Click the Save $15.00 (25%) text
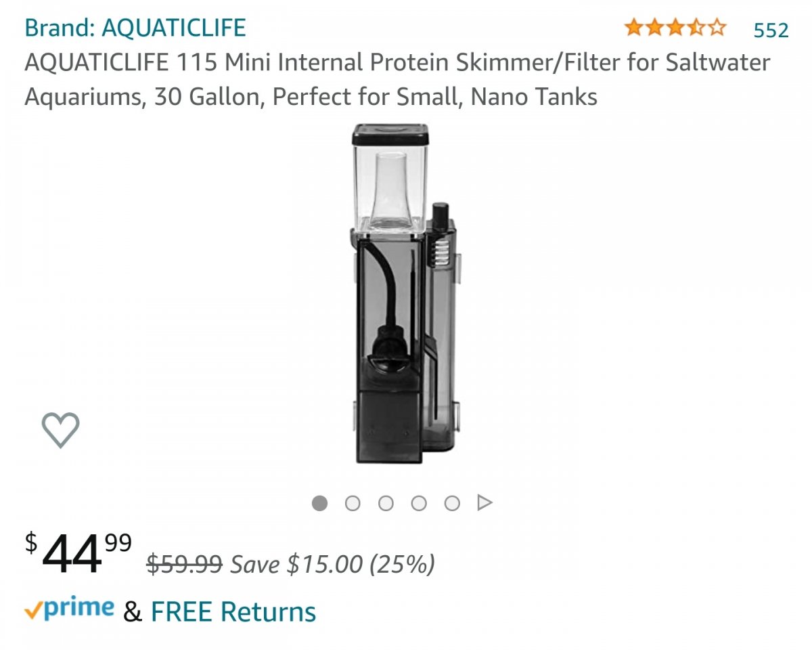Screen dimensions: 812x650 click(332, 564)
